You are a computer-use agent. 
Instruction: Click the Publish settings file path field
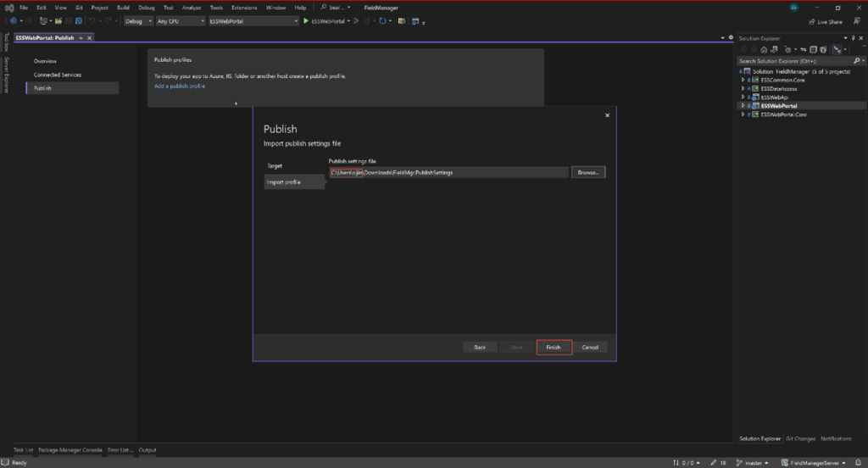click(449, 172)
